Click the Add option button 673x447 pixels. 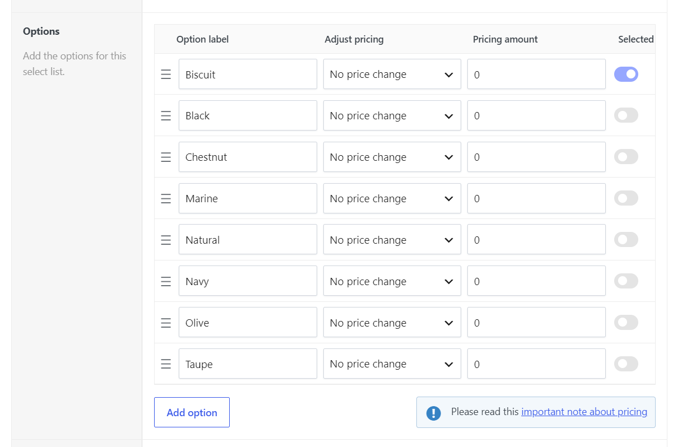click(192, 412)
